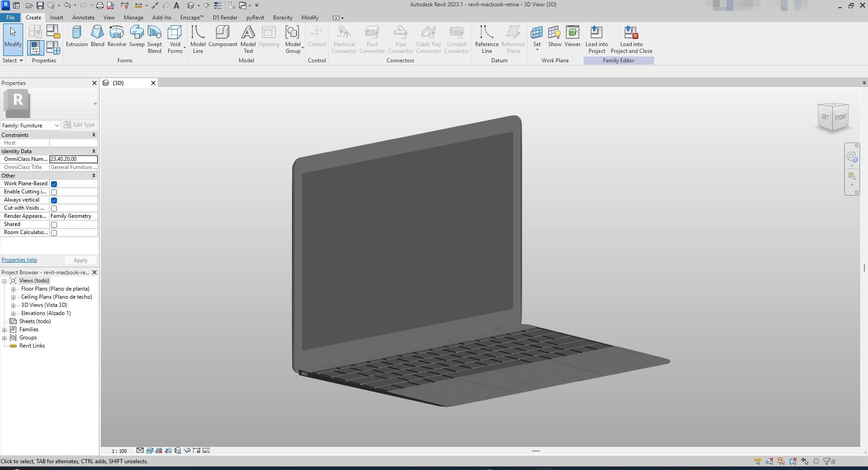Select the Revolve tool

(117, 36)
